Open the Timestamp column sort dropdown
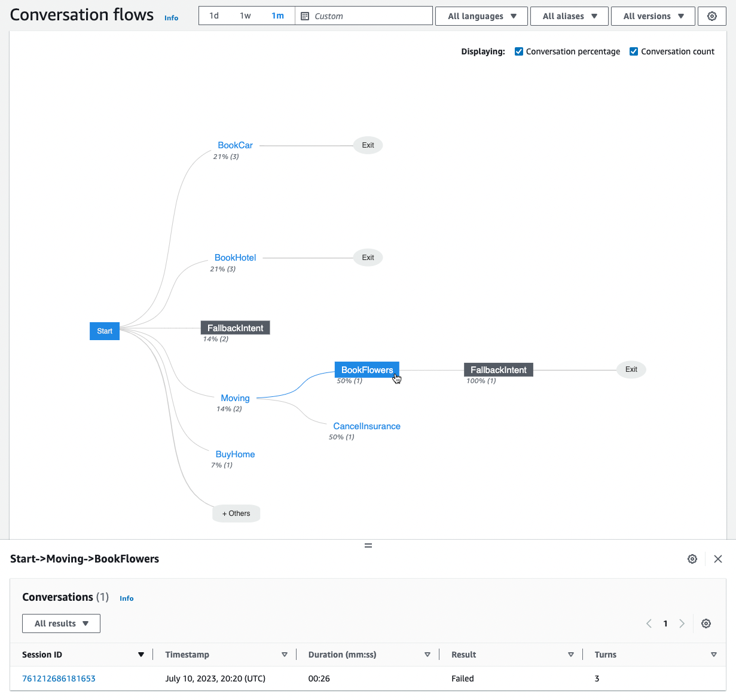The width and height of the screenshot is (736, 700). tap(285, 655)
